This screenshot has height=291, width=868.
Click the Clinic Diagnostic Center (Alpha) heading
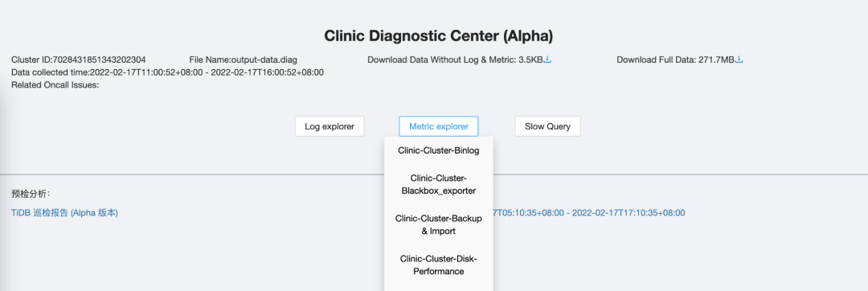[x=439, y=36]
